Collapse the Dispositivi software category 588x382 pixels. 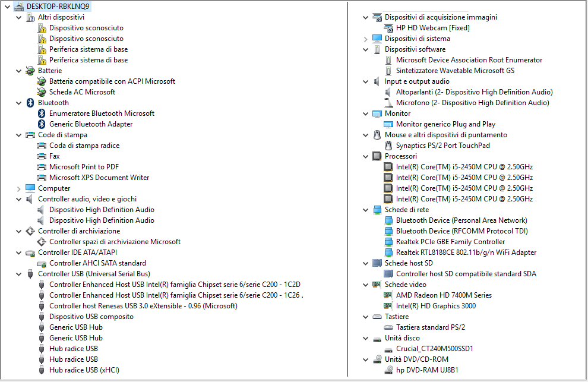(366, 49)
